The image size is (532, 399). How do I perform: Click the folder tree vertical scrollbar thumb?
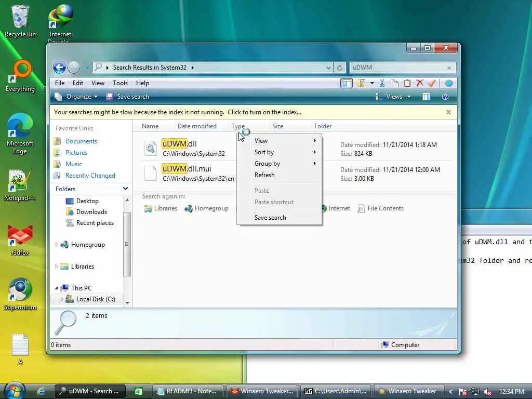click(x=127, y=244)
